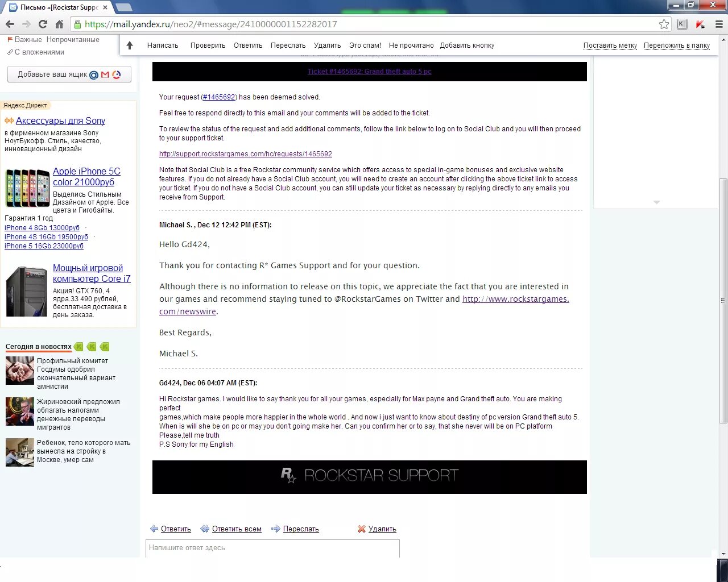Click the left-pointing reply arrow icon below the message

click(x=154, y=529)
